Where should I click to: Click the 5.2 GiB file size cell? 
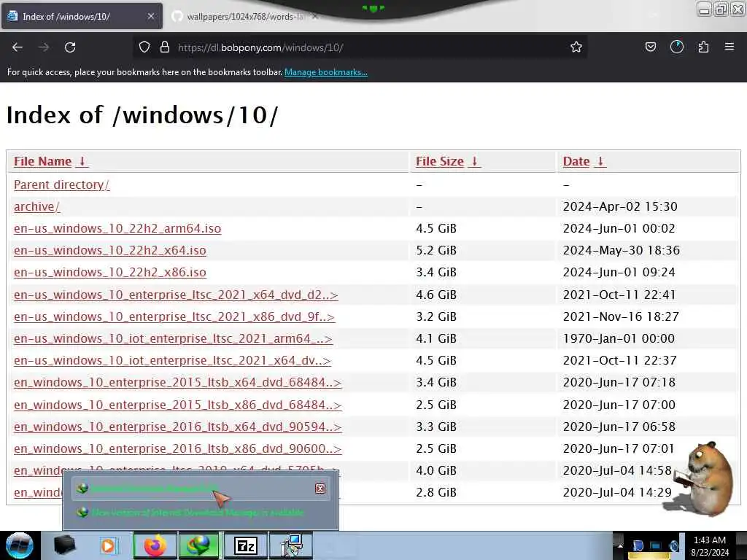(x=436, y=251)
